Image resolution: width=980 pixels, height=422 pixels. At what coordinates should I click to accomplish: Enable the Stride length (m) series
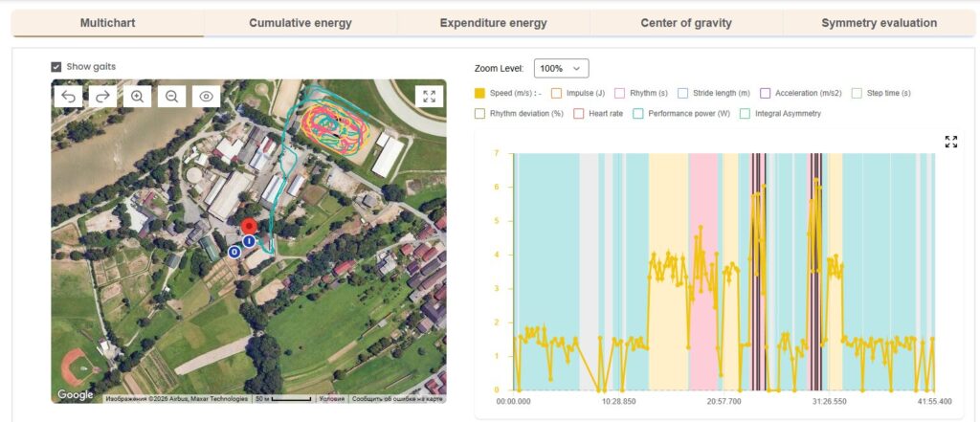683,93
